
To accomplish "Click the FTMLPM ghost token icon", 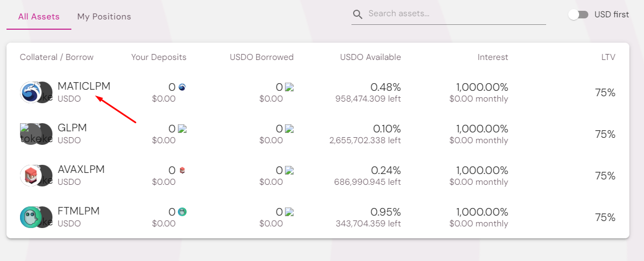I will 30,217.
